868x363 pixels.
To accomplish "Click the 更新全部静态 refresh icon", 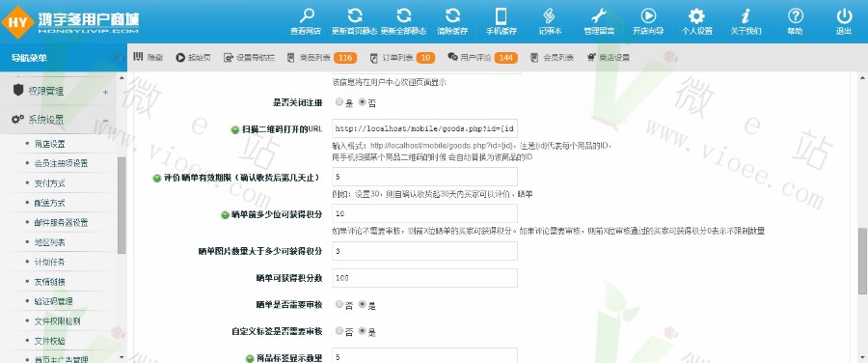I will (x=403, y=15).
